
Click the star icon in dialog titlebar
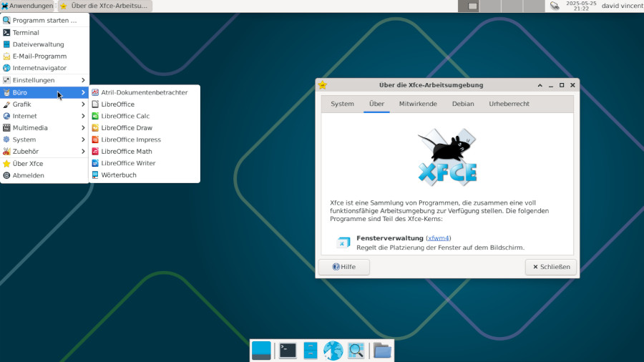(323, 85)
